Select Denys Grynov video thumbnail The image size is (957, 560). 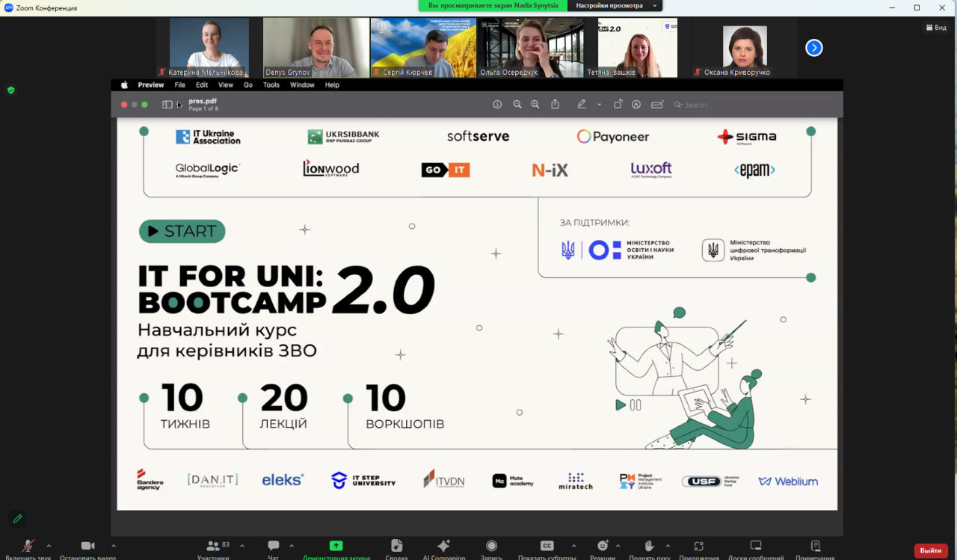pos(316,48)
